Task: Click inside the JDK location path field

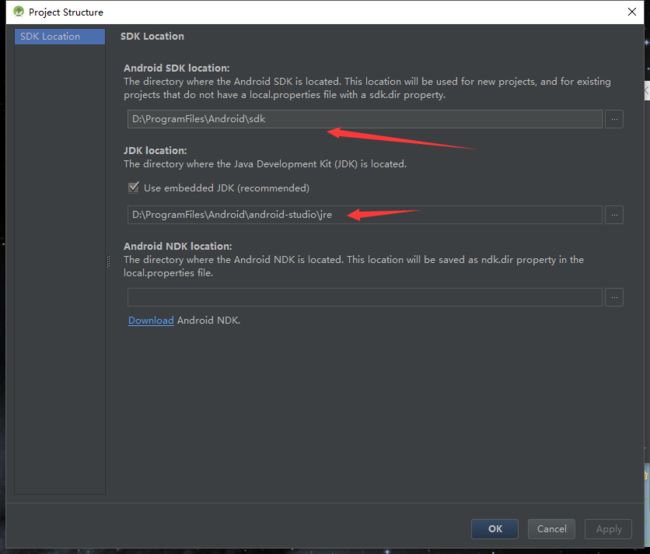Action: pos(365,215)
